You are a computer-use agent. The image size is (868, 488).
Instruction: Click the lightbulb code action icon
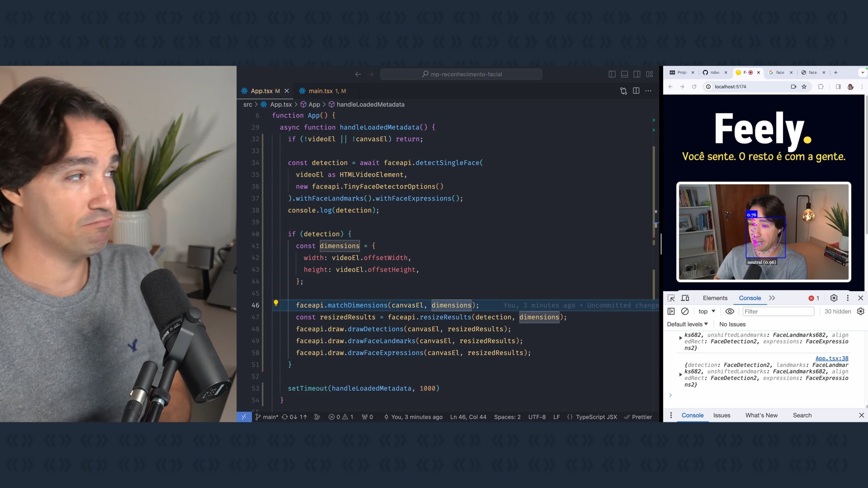tap(276, 303)
